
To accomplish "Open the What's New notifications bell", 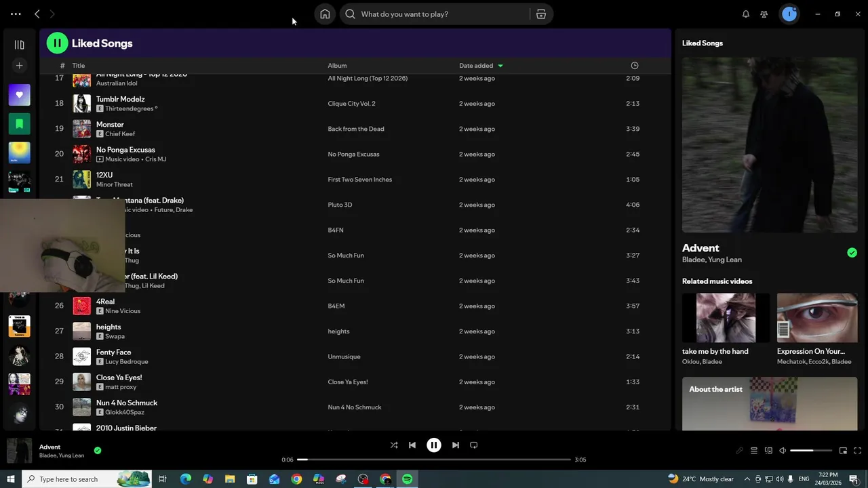I will point(746,14).
